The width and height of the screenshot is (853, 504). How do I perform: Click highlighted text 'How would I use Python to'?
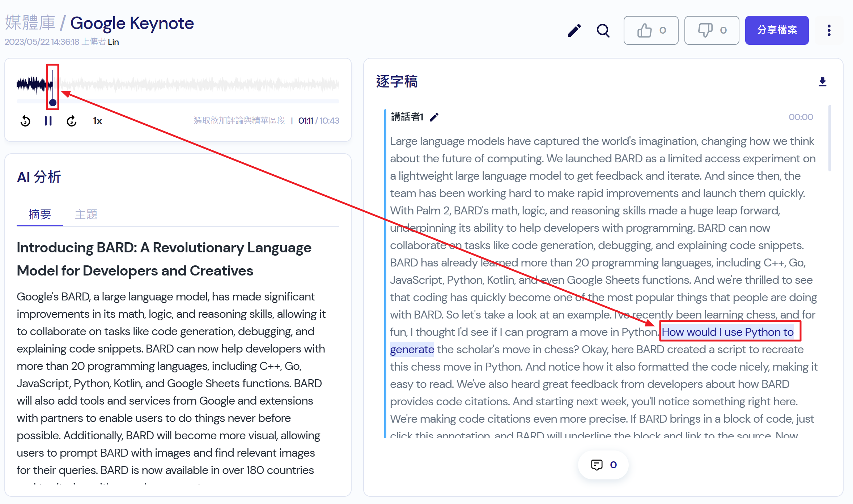pos(727,332)
